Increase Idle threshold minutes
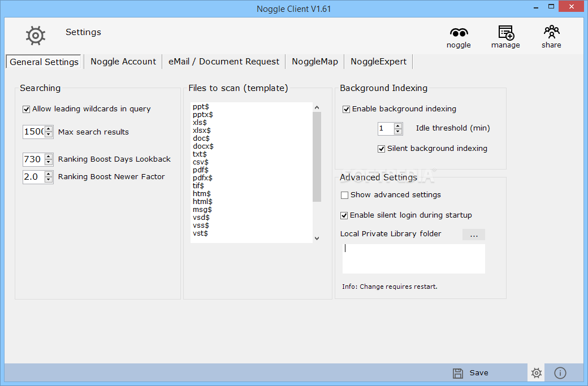 (x=398, y=126)
